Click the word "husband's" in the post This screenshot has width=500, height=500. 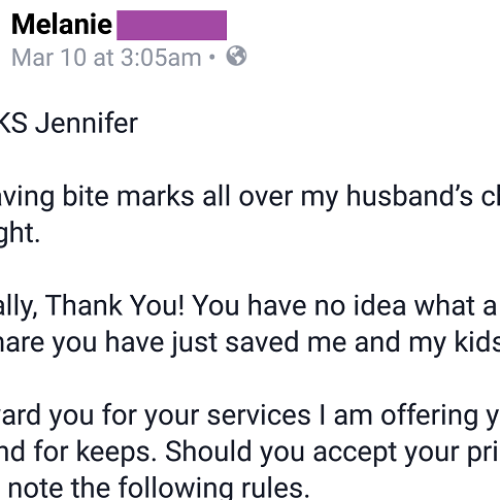[x=409, y=196]
